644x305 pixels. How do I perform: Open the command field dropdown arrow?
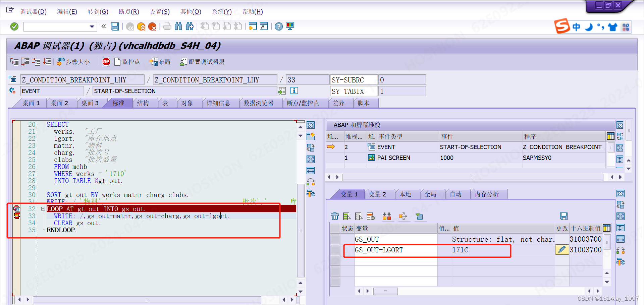pyautogui.click(x=92, y=26)
